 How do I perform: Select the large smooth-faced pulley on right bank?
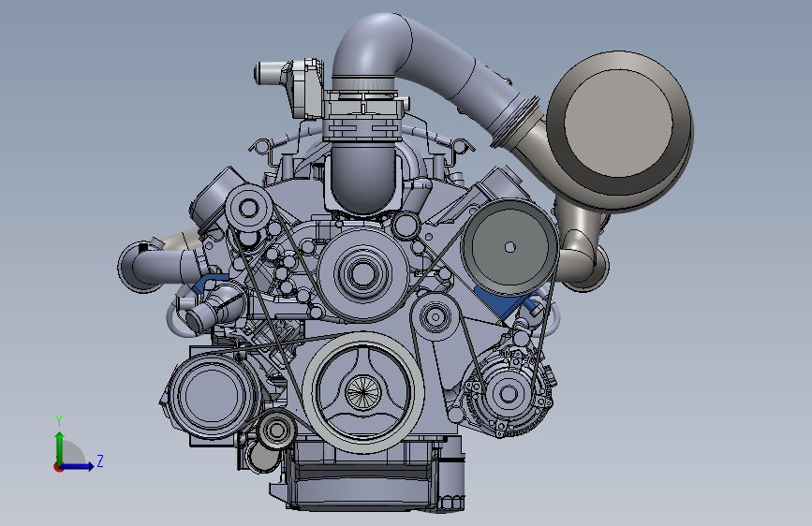[x=510, y=247]
